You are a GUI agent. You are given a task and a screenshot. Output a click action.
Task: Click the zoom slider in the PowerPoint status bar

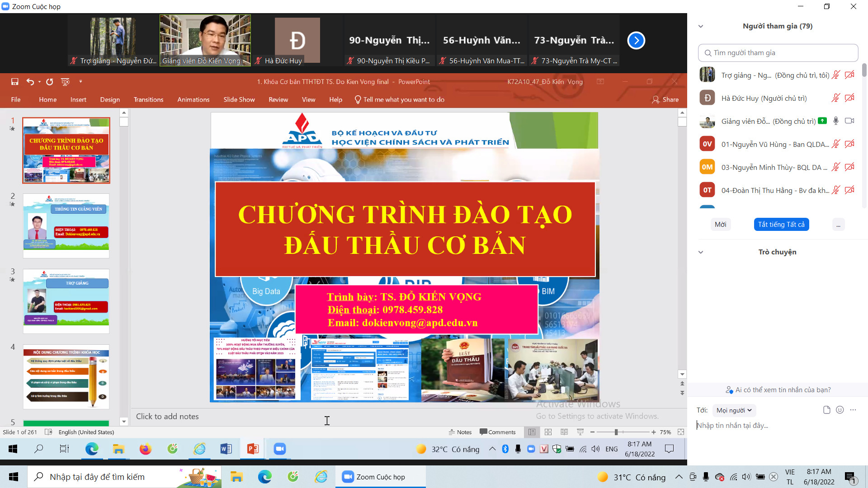click(616, 432)
